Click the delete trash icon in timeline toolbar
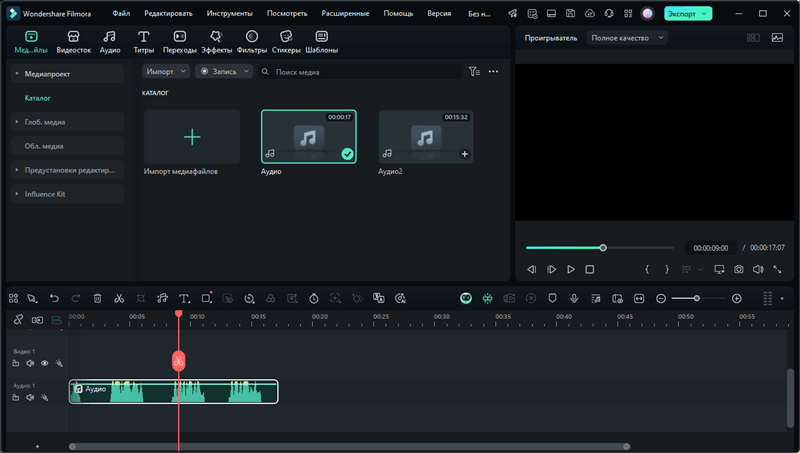The width and height of the screenshot is (800, 453). (97, 298)
